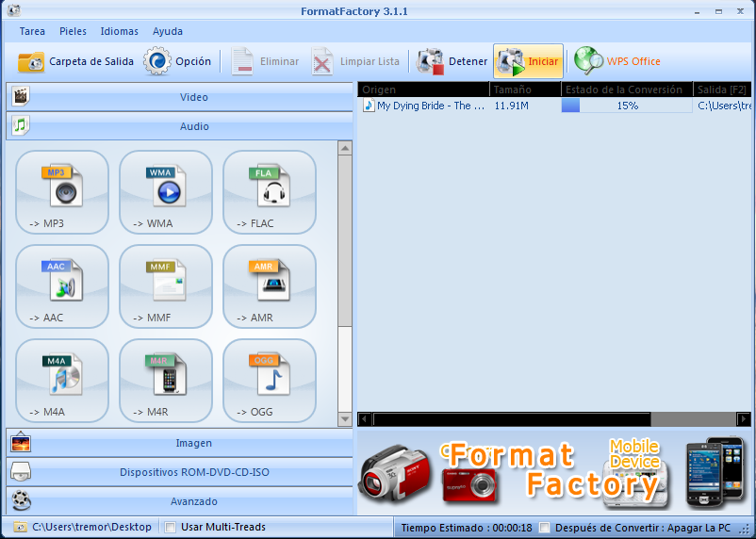
Task: Open the Ayuda menu
Action: coord(167,31)
